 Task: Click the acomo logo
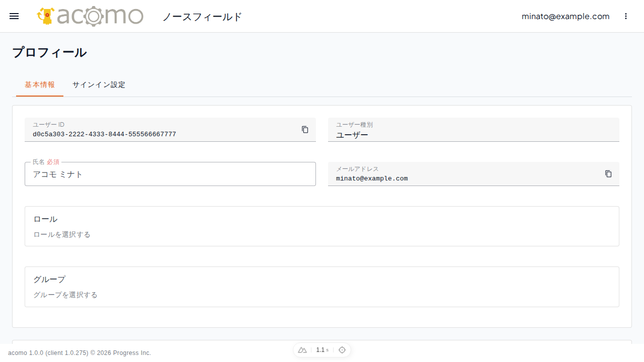[90, 16]
